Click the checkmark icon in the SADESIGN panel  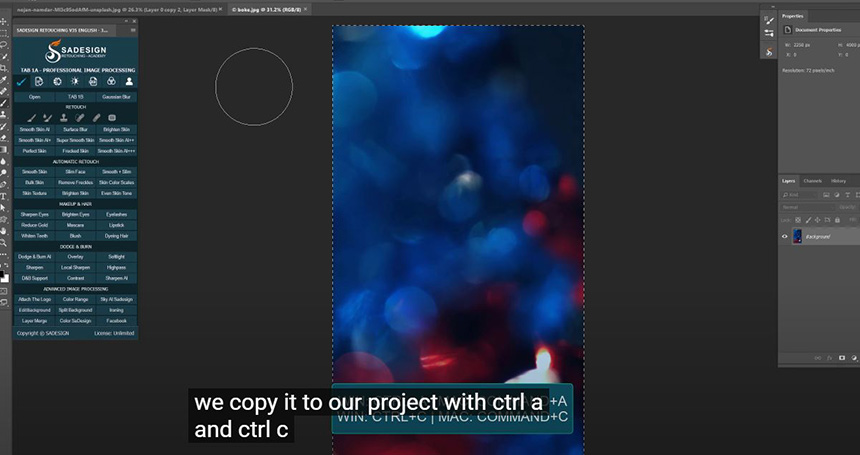[x=21, y=81]
